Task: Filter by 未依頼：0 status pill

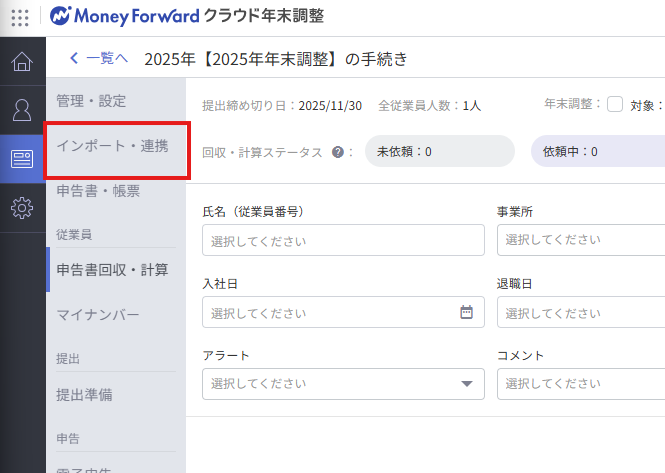Action: tap(438, 152)
